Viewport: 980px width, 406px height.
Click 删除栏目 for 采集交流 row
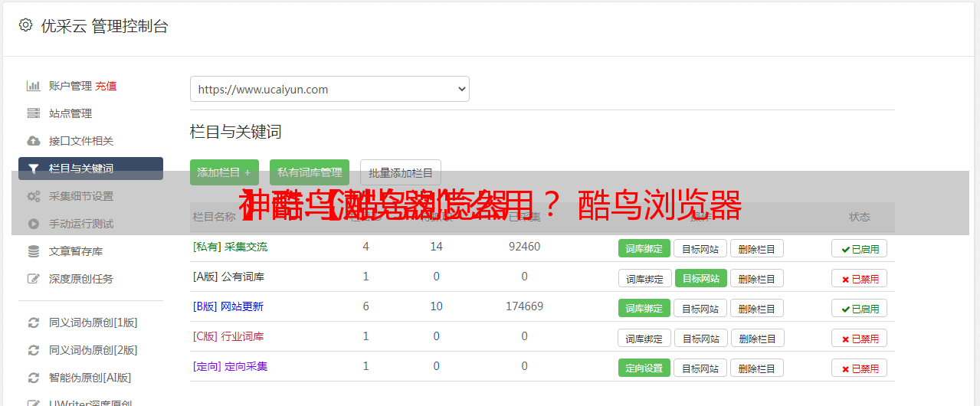(x=757, y=248)
